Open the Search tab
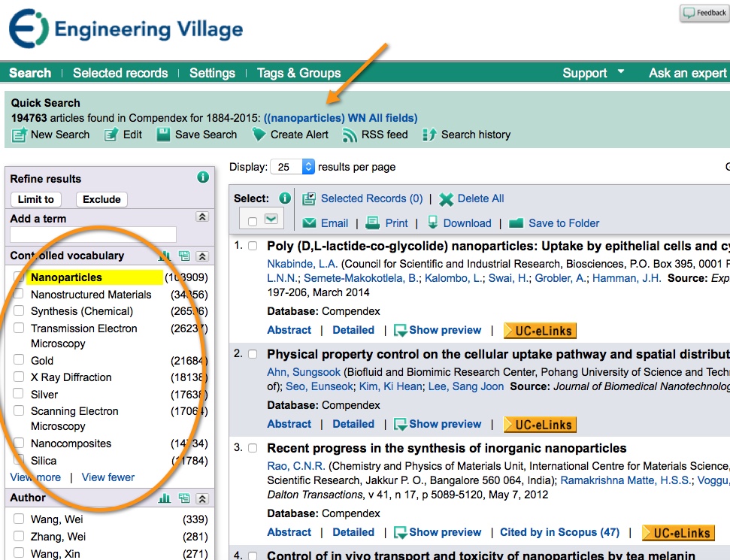Viewport: 730px width, 560px height. pos(30,73)
